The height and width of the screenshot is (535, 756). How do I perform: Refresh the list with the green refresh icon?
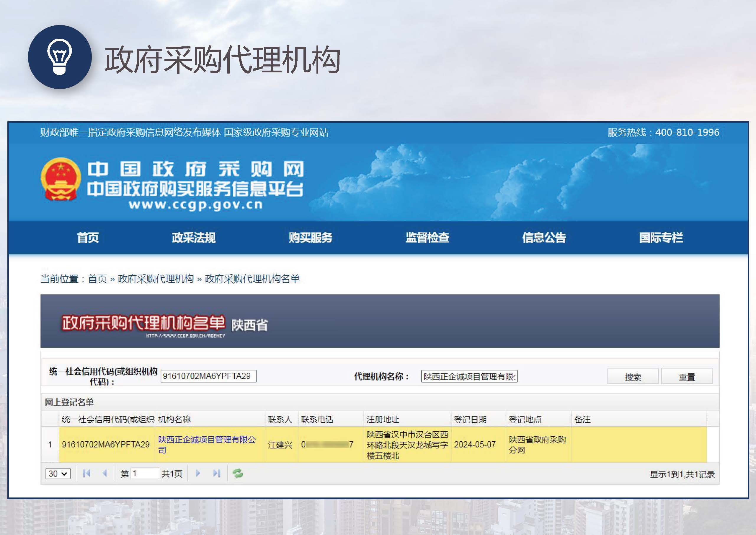pos(238,473)
